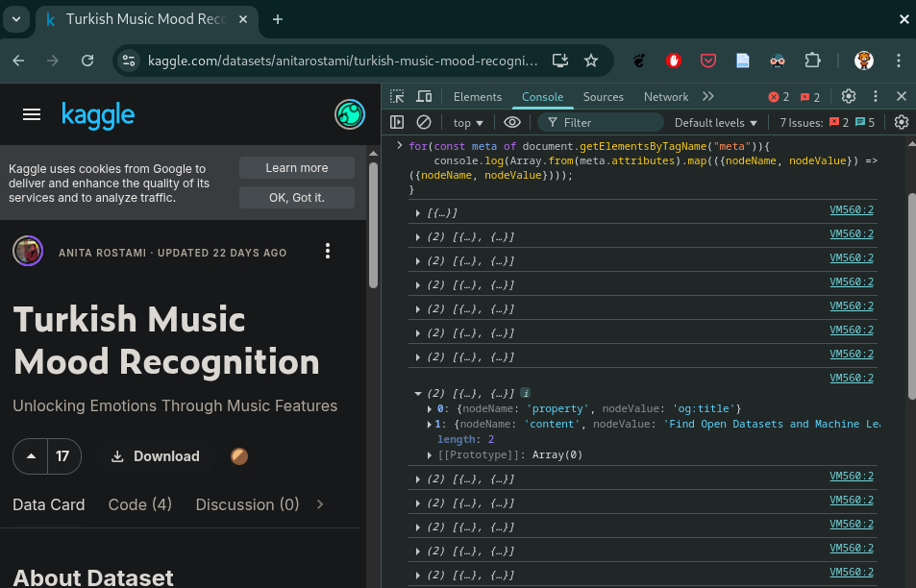Open the blue document extension icon

742,61
